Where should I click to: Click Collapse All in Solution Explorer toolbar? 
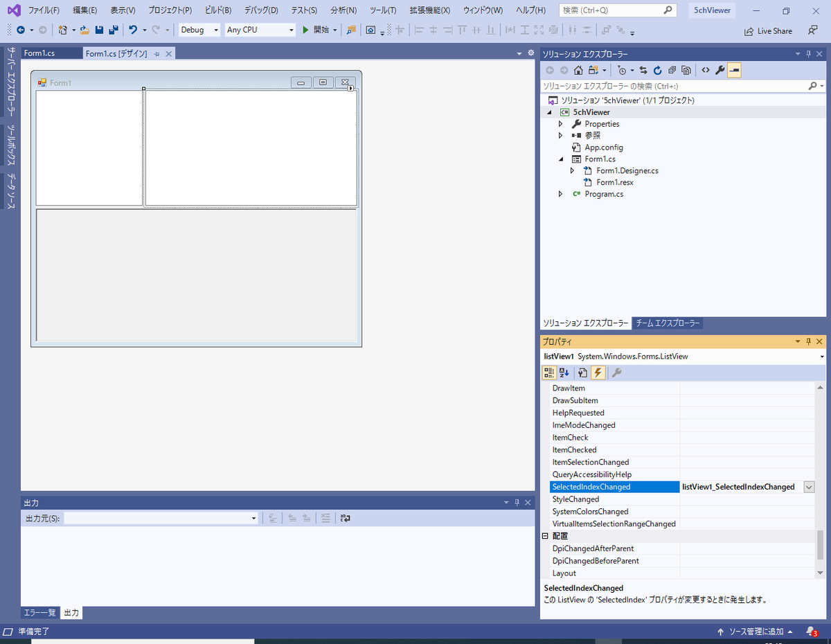pos(672,70)
